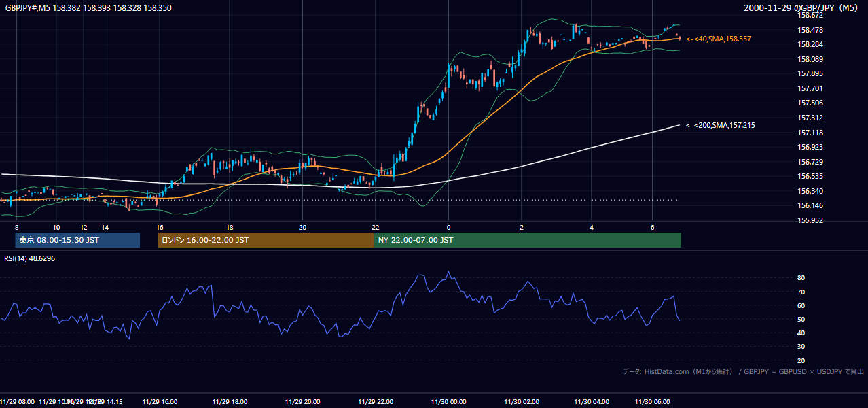Viewport: 868px width, 408px height.
Task: Click the 11/29 20:00 bottom time label
Action: [x=303, y=401]
